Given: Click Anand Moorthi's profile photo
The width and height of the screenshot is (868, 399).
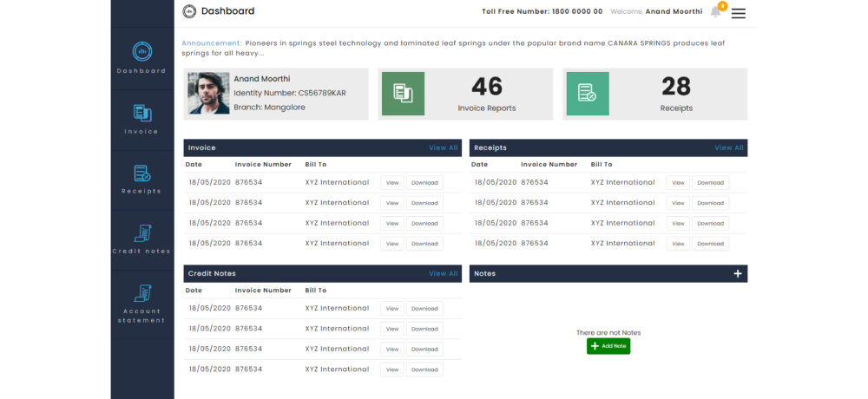Looking at the screenshot, I should (208, 94).
